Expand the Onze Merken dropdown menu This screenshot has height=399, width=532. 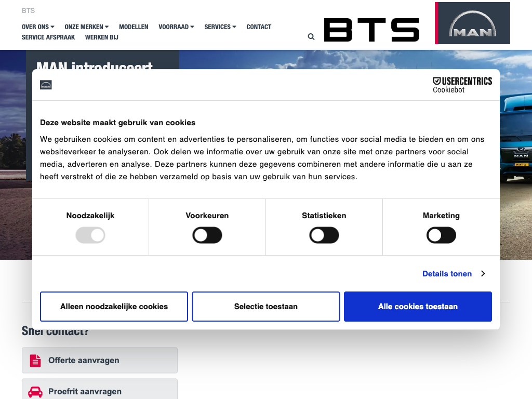coord(86,27)
